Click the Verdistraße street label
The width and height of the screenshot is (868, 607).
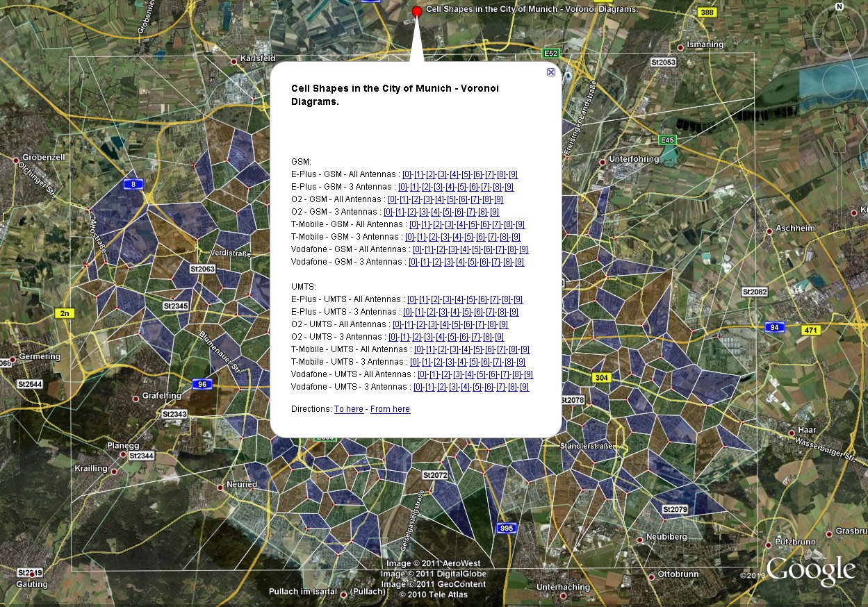[x=230, y=253]
